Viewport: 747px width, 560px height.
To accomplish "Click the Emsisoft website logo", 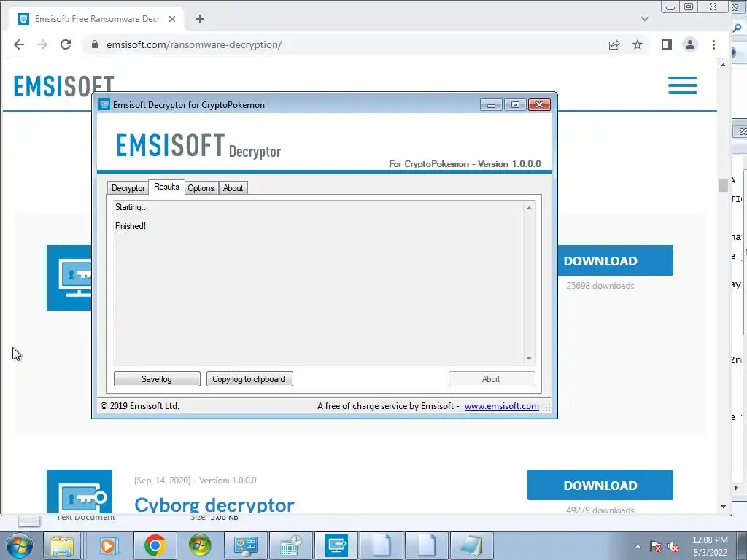I will coord(63,86).
